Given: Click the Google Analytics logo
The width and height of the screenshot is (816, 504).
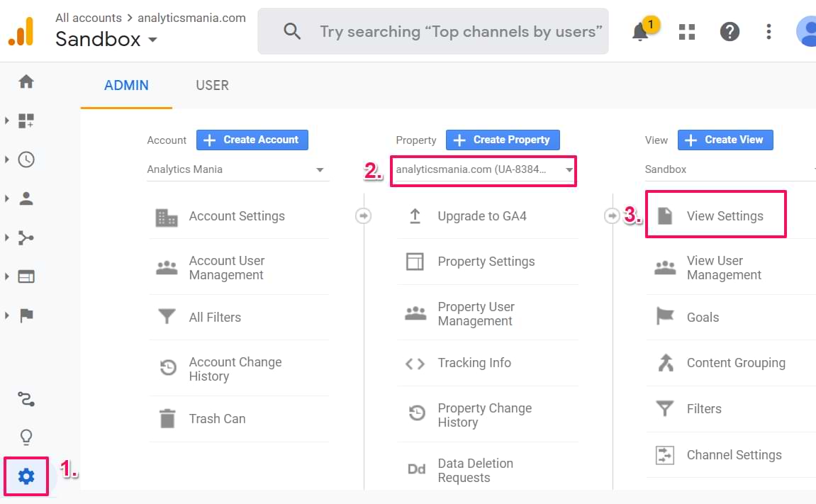Looking at the screenshot, I should [x=21, y=31].
